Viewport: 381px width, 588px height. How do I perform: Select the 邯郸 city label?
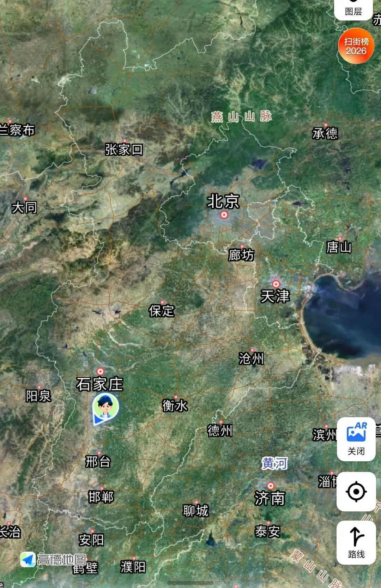click(101, 497)
